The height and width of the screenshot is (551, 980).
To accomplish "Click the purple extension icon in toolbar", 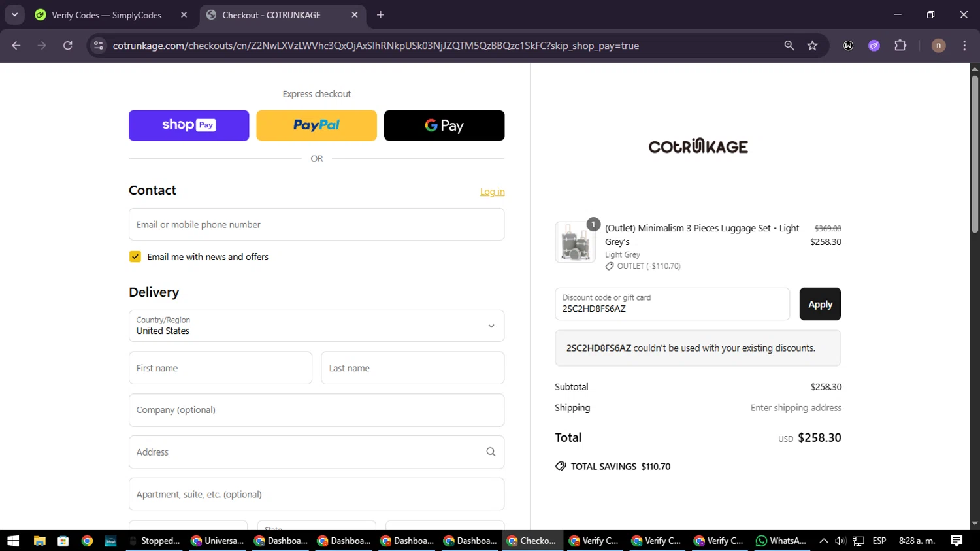I will [x=874, y=46].
